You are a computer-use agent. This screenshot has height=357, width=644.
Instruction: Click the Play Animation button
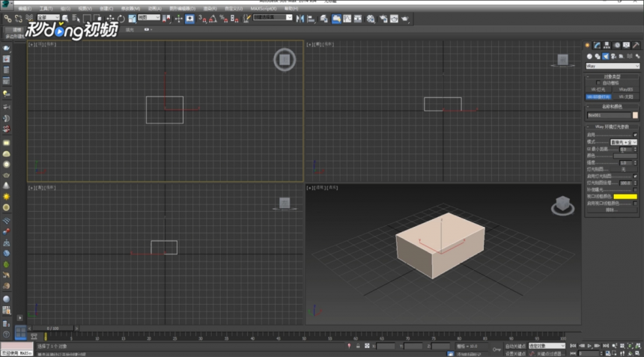coord(589,346)
